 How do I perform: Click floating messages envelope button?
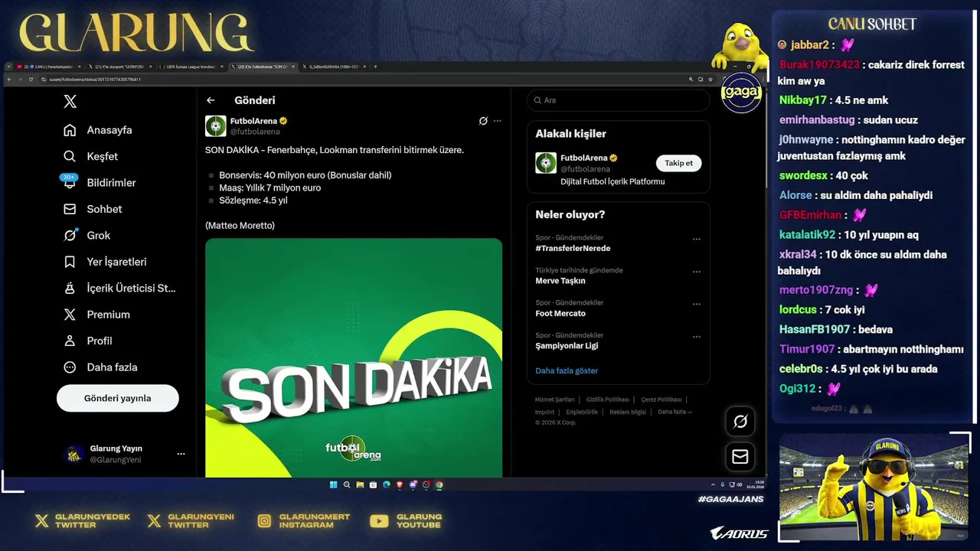pyautogui.click(x=740, y=456)
